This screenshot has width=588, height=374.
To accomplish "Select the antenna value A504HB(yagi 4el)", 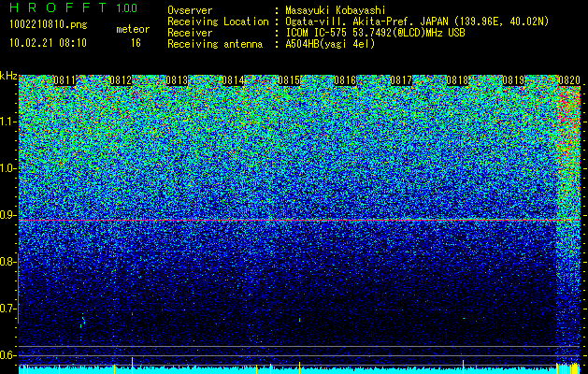I will pos(330,44).
